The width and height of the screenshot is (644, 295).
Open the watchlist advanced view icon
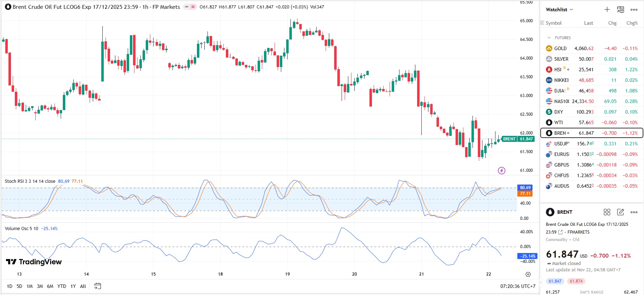[x=620, y=10]
